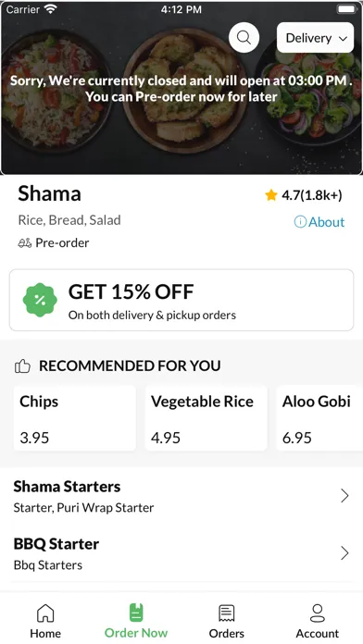The image size is (363, 644).
Task: Open the Orders receipt tab
Action: click(227, 622)
